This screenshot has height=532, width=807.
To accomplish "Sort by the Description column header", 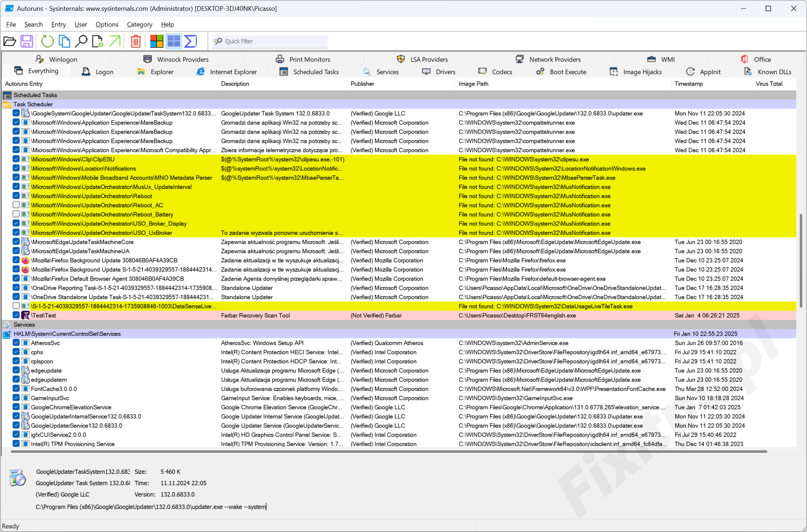I will point(283,84).
